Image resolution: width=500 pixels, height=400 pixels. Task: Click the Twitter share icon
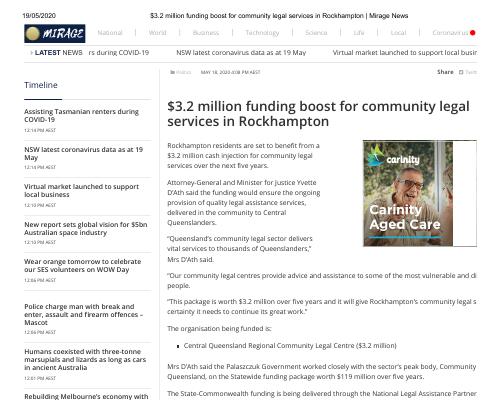coord(461,72)
